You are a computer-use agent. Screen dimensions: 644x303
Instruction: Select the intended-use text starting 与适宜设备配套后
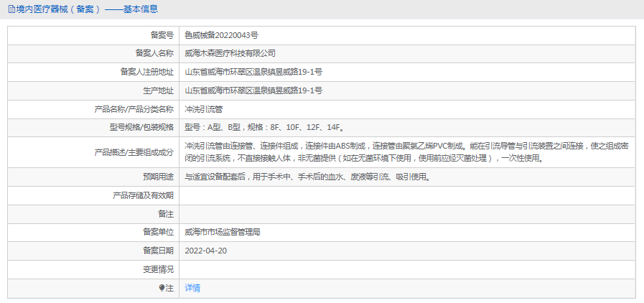tap(307, 177)
